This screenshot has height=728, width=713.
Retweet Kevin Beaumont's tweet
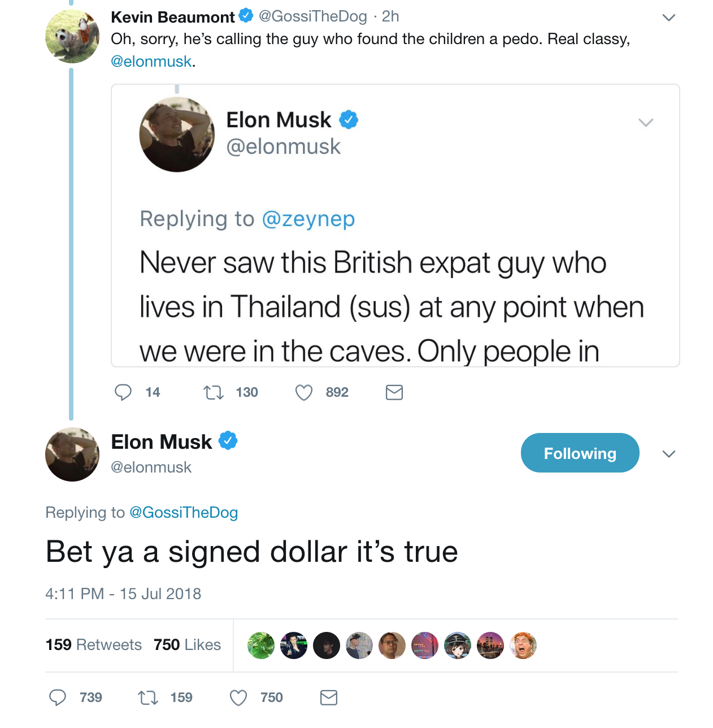click(214, 392)
